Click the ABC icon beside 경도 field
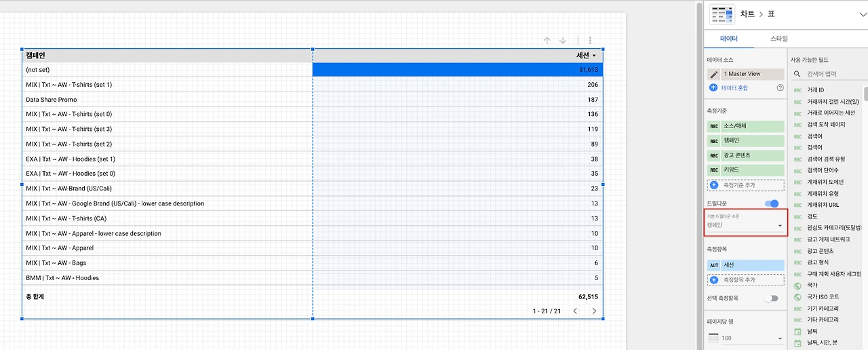This screenshot has height=350, width=868. (797, 216)
